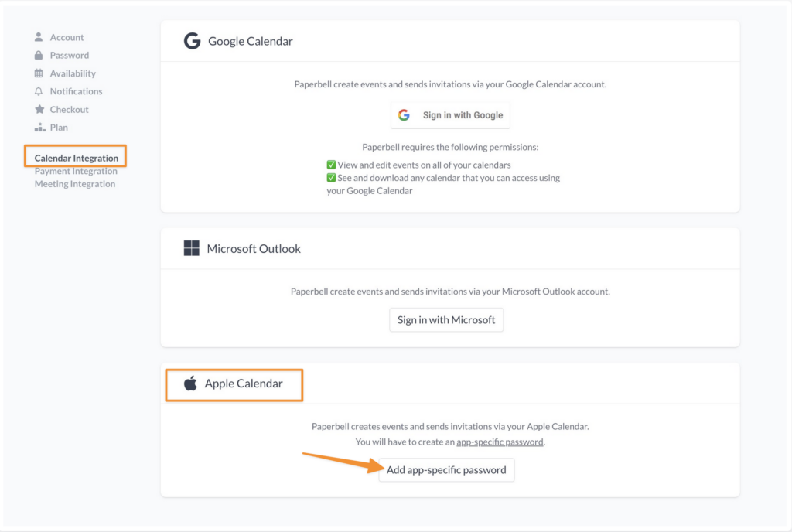Click the Account person icon

pyautogui.click(x=39, y=37)
